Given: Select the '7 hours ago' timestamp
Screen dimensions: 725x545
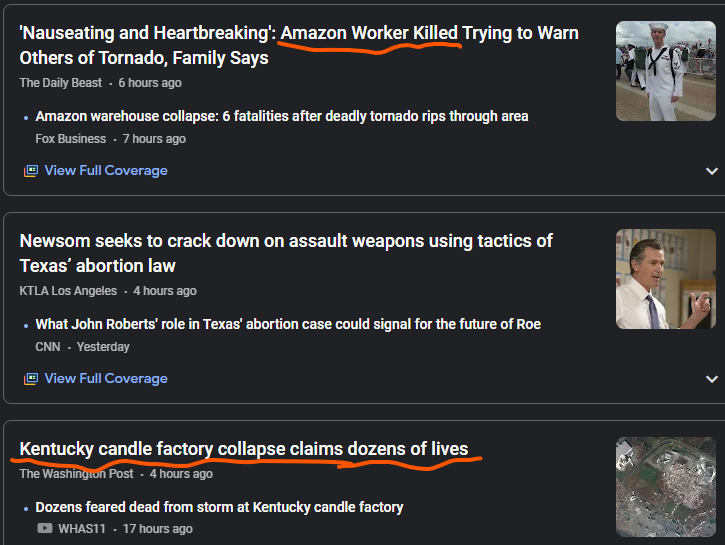Looking at the screenshot, I should [154, 139].
